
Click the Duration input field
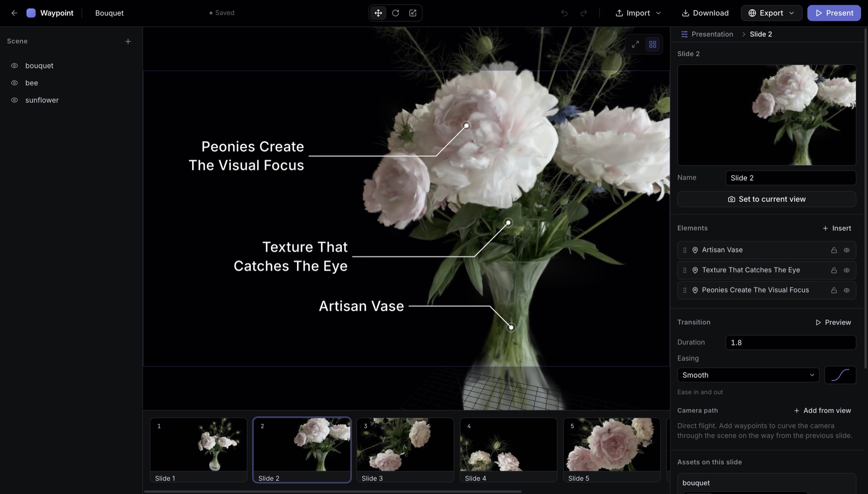pyautogui.click(x=791, y=342)
